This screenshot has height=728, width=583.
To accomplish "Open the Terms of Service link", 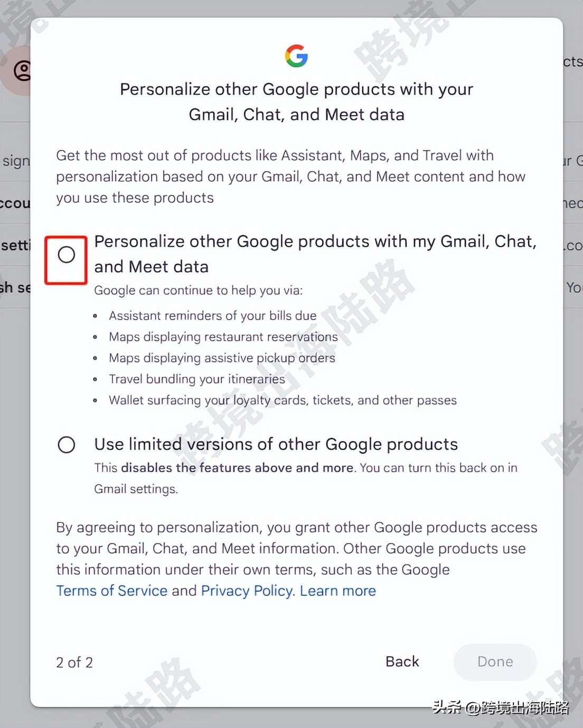I will pos(111,590).
